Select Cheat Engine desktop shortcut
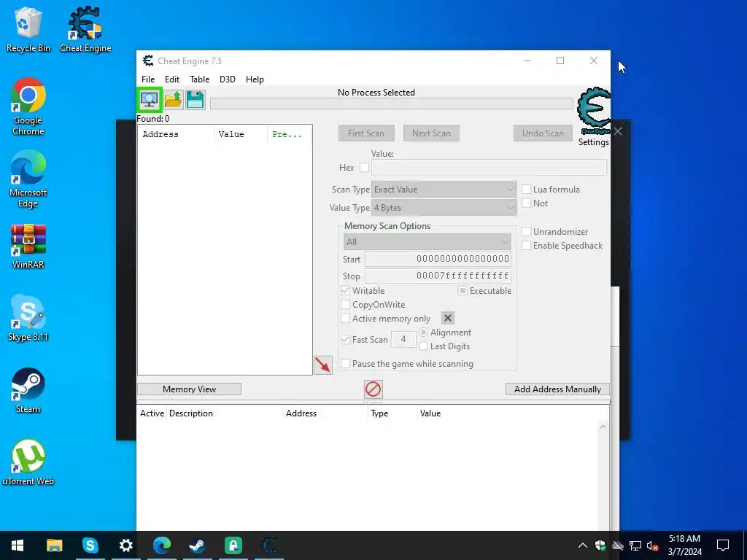This screenshot has height=560, width=747. [x=85, y=28]
